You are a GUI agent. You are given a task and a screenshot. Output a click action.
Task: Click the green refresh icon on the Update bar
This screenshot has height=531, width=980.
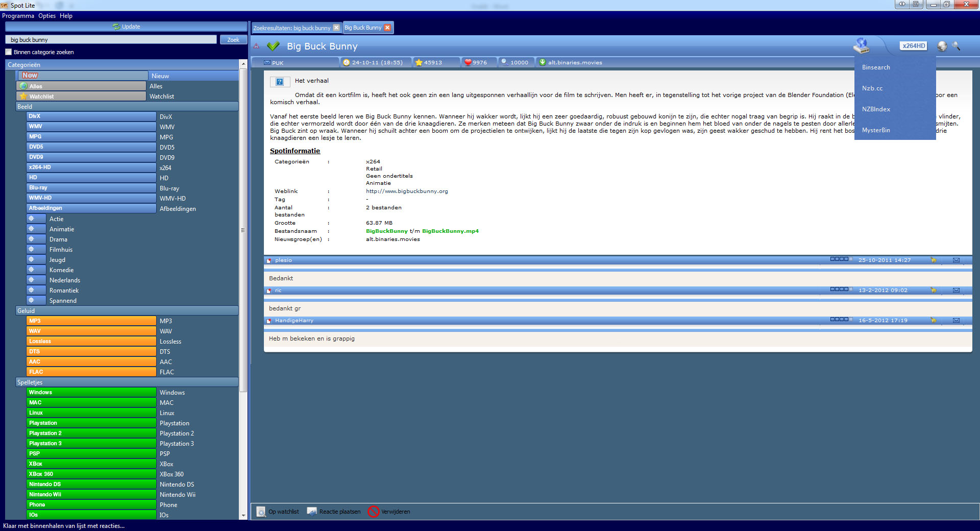117,27
